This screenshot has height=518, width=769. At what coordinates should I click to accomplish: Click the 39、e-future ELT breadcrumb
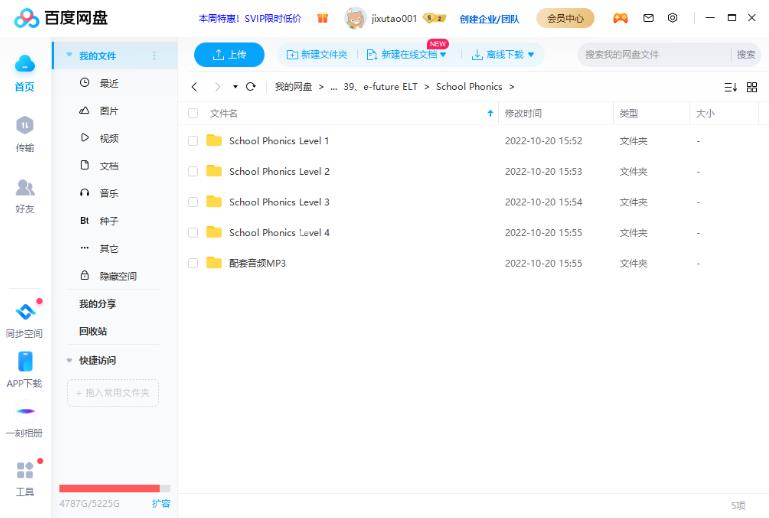[x=380, y=87]
